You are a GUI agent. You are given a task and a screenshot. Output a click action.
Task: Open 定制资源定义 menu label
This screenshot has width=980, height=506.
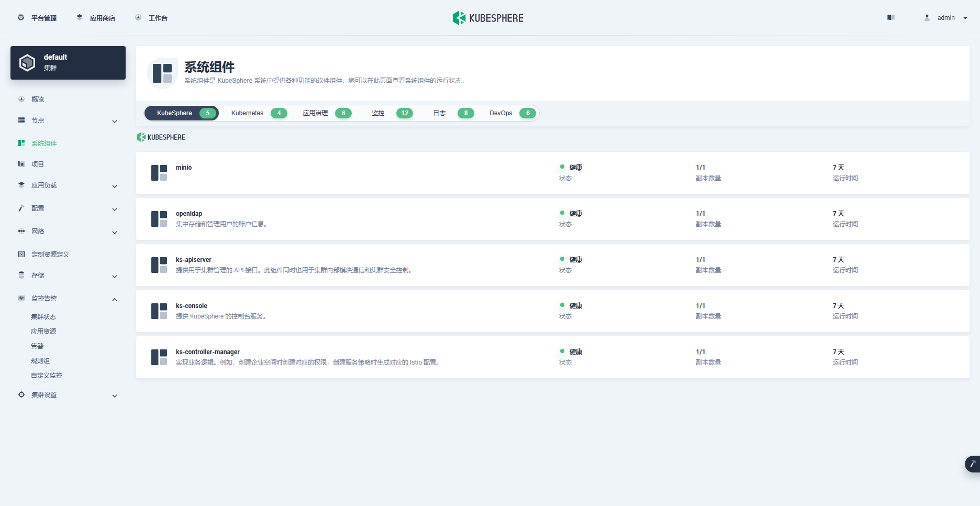pos(50,255)
